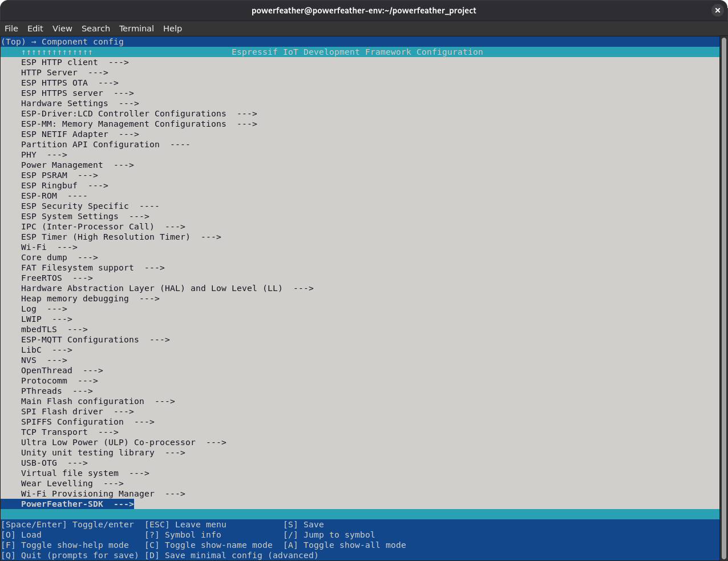The image size is (728, 561).
Task: Select SPI Flash driver entry
Action: 78,411
